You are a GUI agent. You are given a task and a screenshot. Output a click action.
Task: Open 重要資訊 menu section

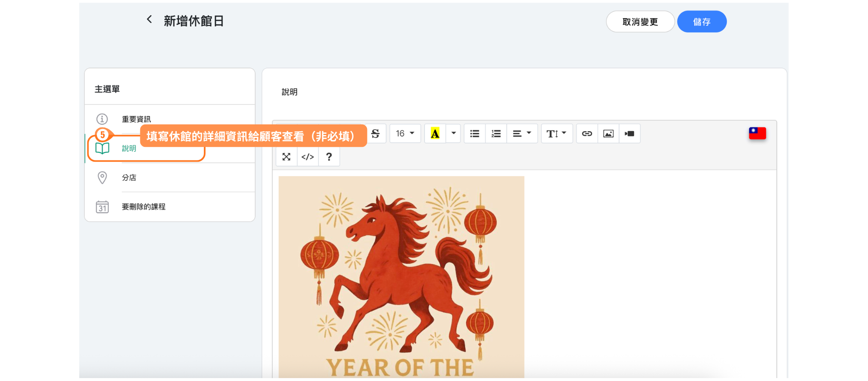(136, 119)
